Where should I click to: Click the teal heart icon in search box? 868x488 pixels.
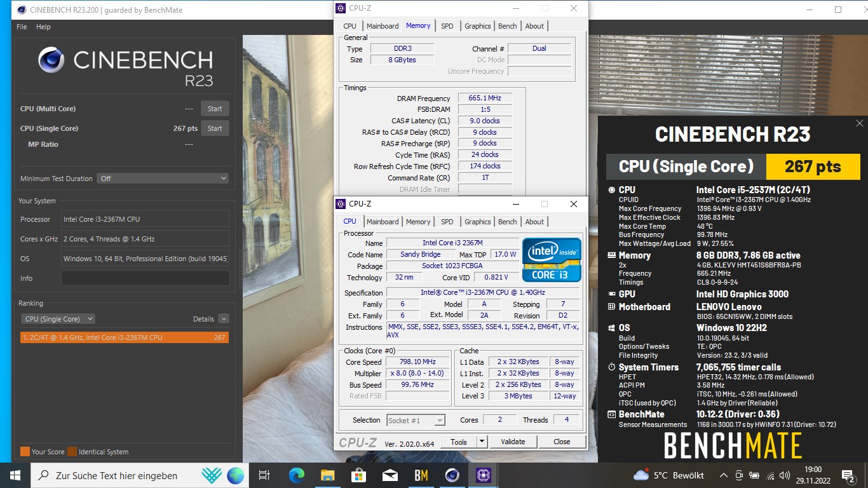pos(212,475)
